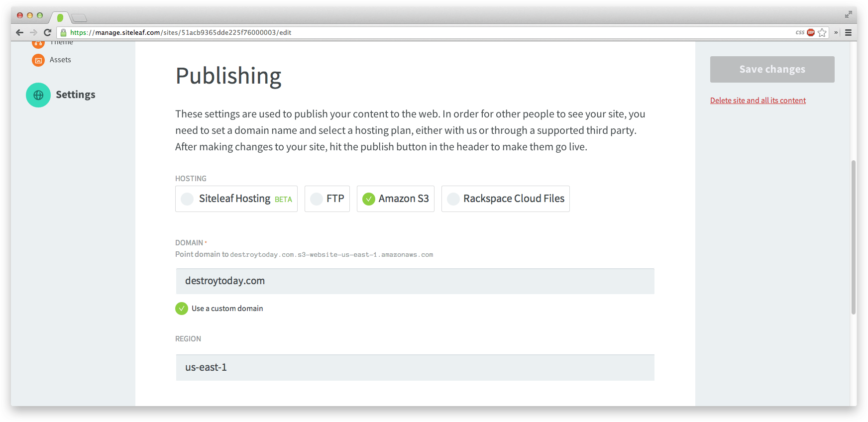This screenshot has width=868, height=422.
Task: Toggle fullscreen with the window expand arrows
Action: (848, 14)
